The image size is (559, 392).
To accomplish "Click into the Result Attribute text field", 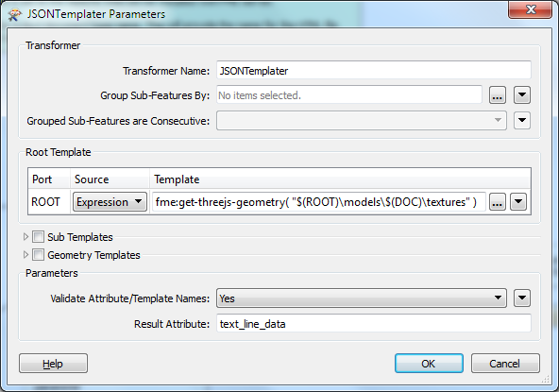I will coord(374,323).
